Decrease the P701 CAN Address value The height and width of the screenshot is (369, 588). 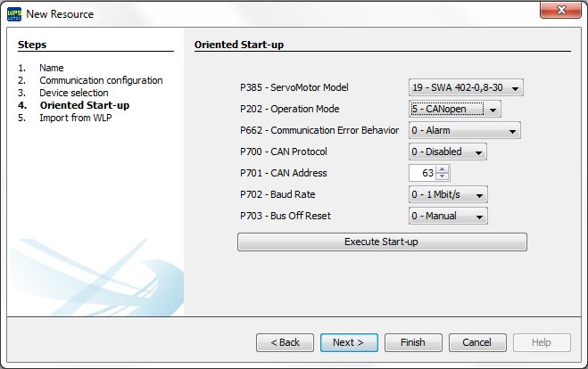pyautogui.click(x=443, y=176)
